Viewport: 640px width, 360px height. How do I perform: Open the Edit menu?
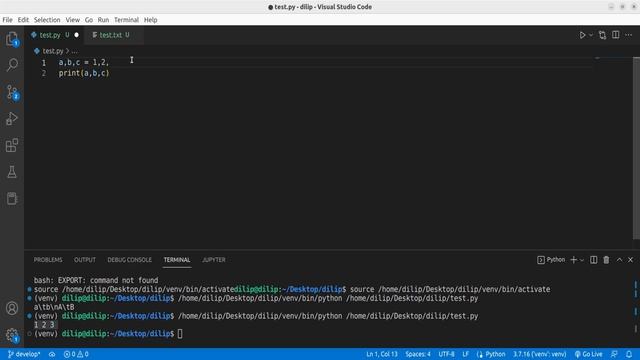coord(23,20)
